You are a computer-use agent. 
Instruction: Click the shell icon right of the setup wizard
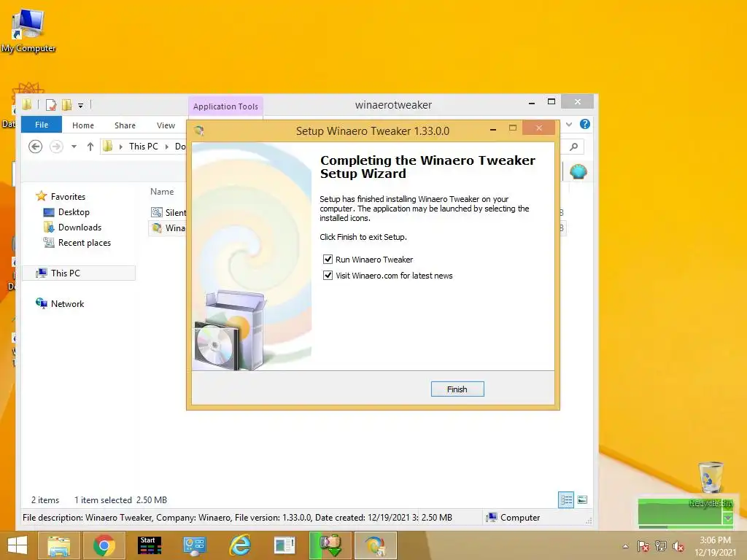(x=578, y=171)
